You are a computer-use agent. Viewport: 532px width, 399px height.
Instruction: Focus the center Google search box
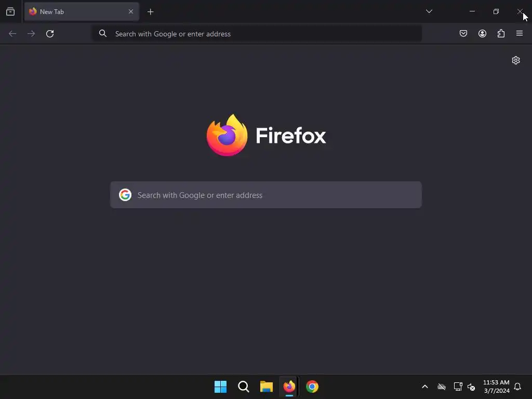click(x=266, y=195)
